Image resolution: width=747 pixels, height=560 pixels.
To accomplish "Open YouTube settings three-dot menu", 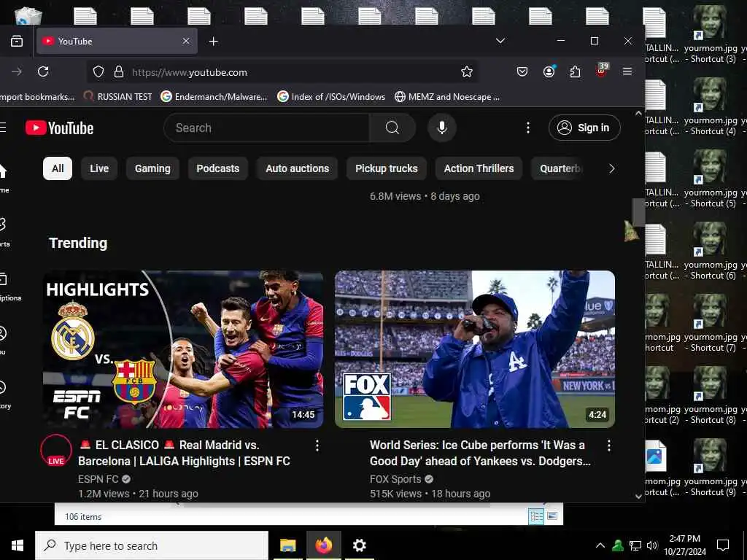I will coord(528,128).
